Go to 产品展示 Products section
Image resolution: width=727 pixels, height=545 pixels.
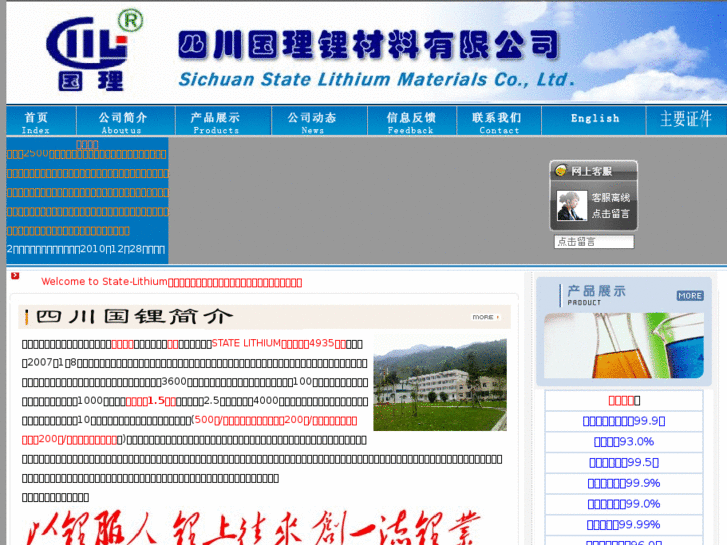pos(216,122)
